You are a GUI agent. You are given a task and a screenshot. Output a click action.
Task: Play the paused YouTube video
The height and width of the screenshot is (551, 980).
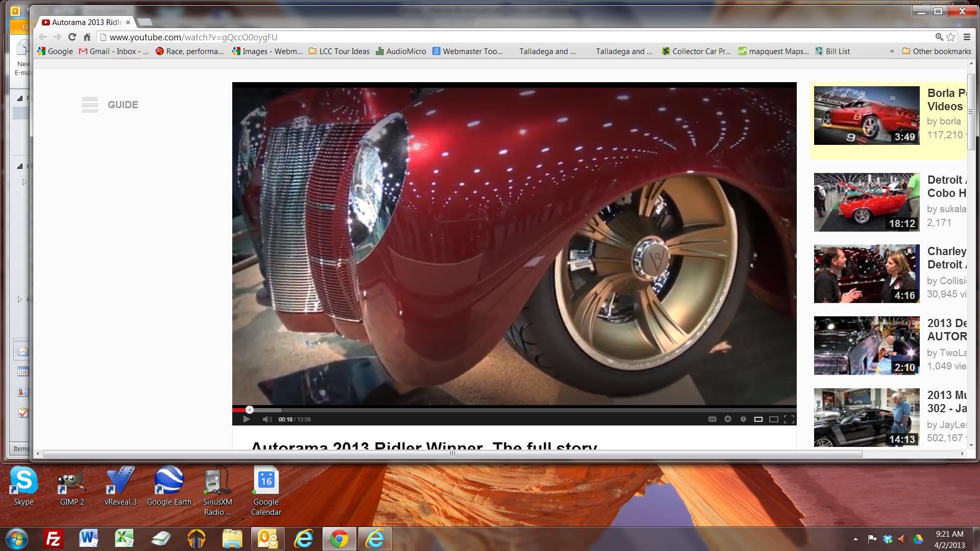coord(247,419)
